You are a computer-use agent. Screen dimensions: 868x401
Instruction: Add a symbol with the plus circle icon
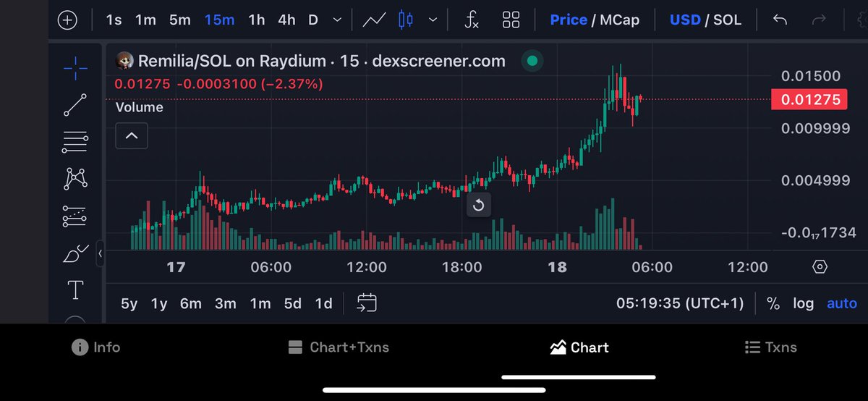click(x=67, y=20)
